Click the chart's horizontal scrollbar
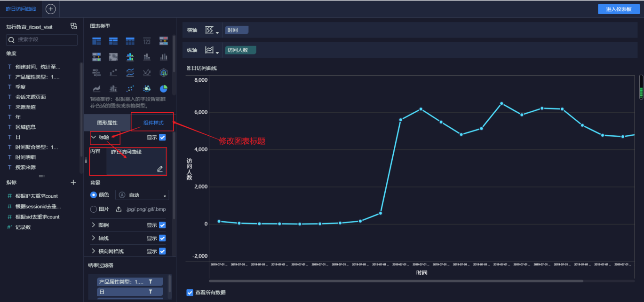 tap(396, 281)
